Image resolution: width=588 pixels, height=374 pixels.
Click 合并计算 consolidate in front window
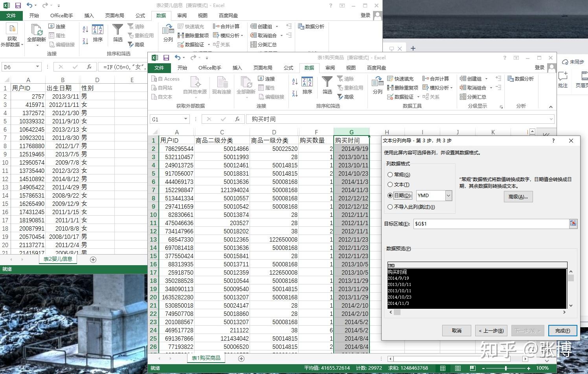tap(435, 79)
